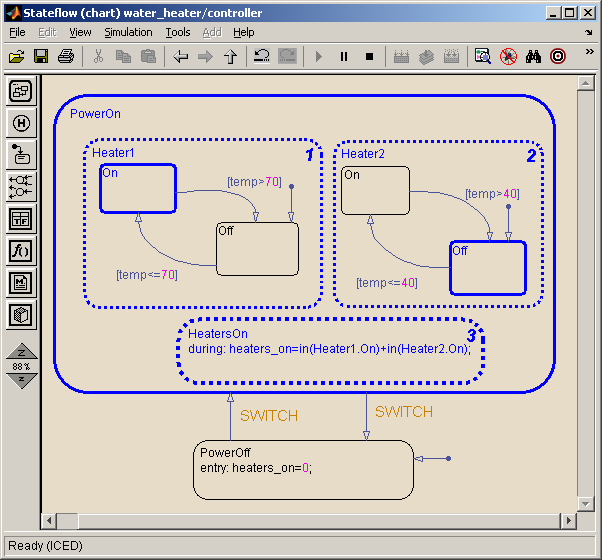Stop the simulation
The image size is (602, 560).
[x=369, y=57]
